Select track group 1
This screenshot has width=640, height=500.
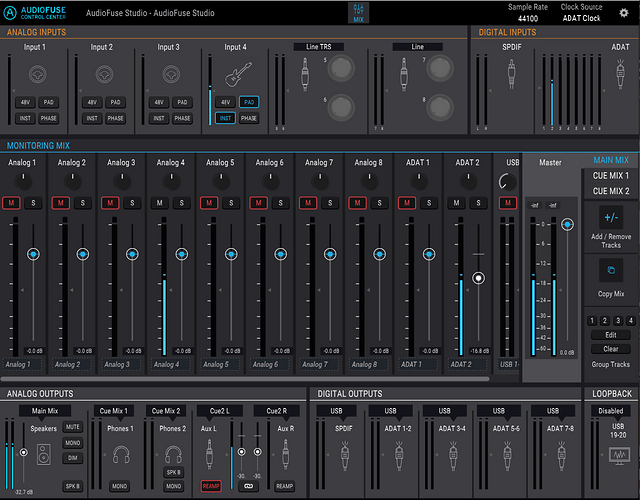[x=592, y=320]
